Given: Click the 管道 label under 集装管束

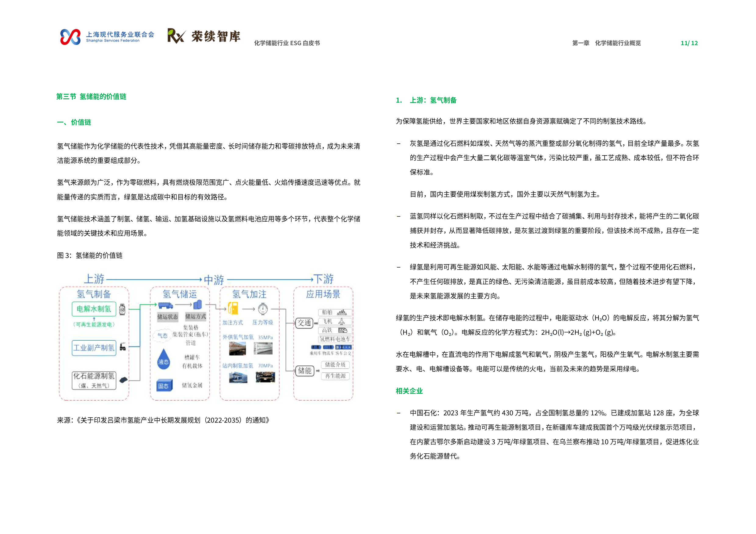Looking at the screenshot, I should click(191, 343).
